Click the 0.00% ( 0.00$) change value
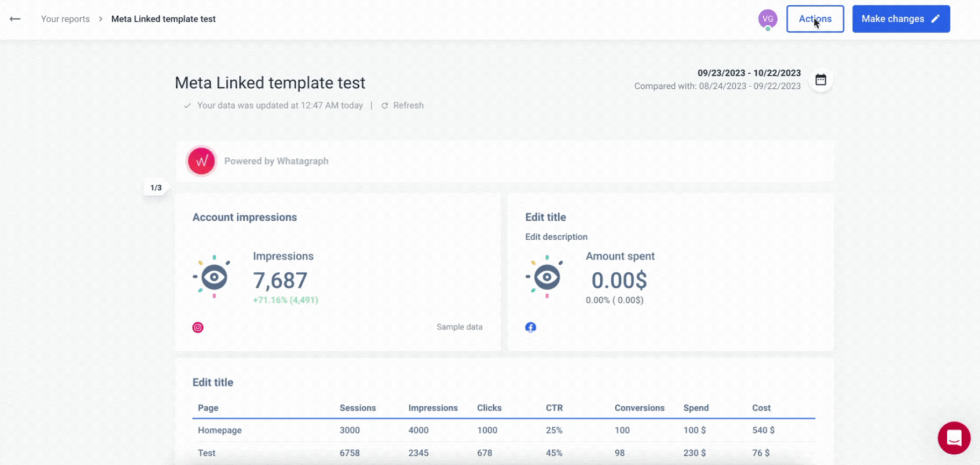This screenshot has height=465, width=980. coord(614,300)
